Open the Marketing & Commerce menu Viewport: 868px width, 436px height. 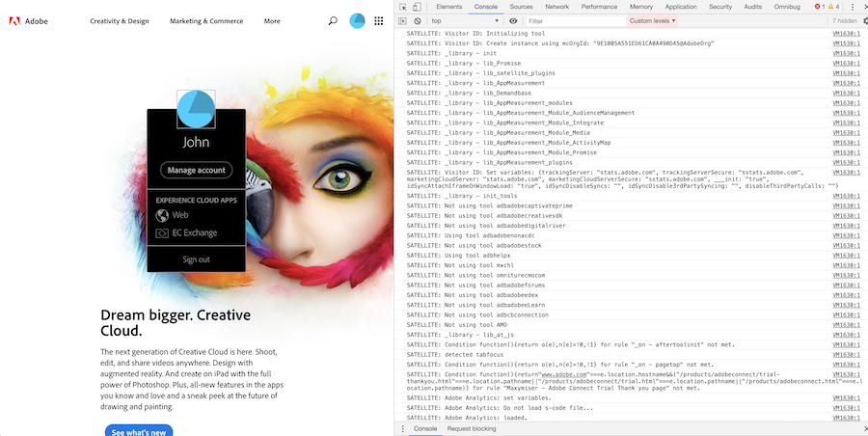[206, 21]
